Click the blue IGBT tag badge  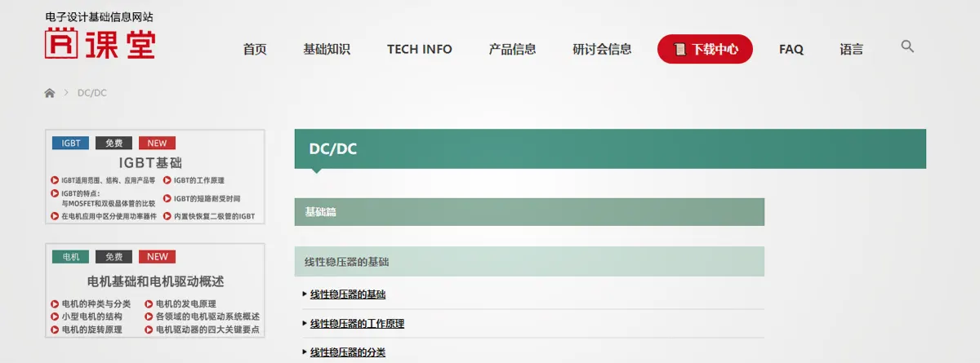pos(70,143)
